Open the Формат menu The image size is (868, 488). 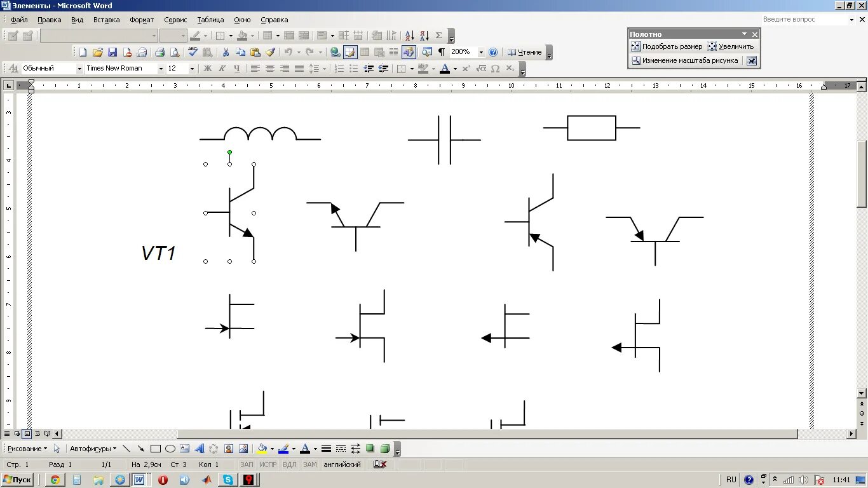point(142,20)
